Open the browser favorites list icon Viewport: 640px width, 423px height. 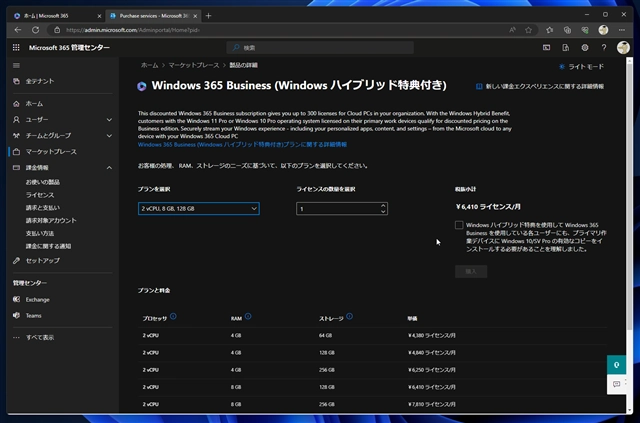pyautogui.click(x=549, y=30)
